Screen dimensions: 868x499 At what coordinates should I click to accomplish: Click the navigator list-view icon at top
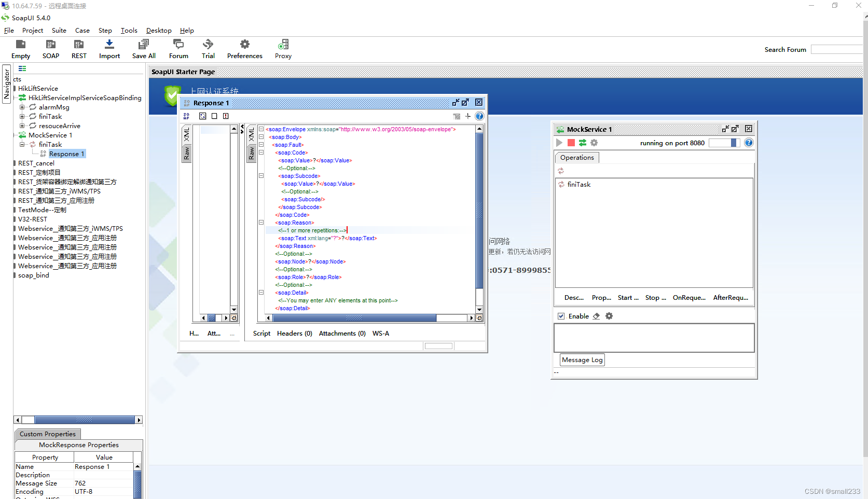pos(22,68)
